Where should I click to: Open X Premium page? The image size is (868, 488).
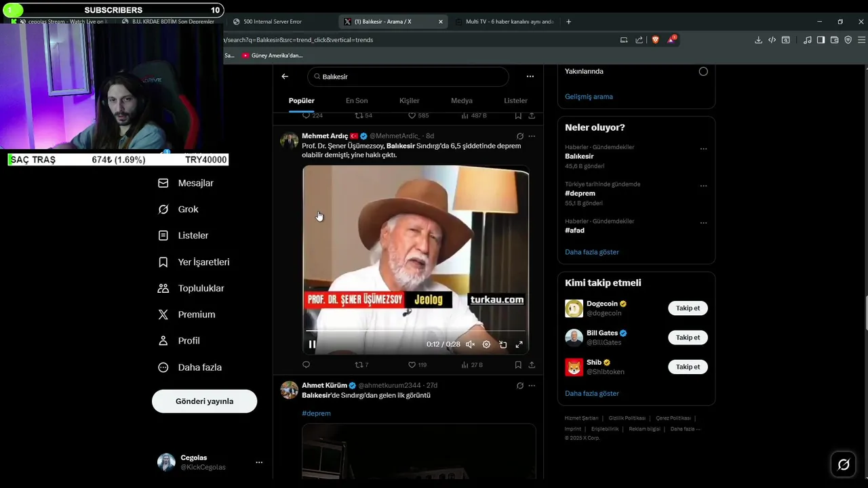tap(186, 314)
